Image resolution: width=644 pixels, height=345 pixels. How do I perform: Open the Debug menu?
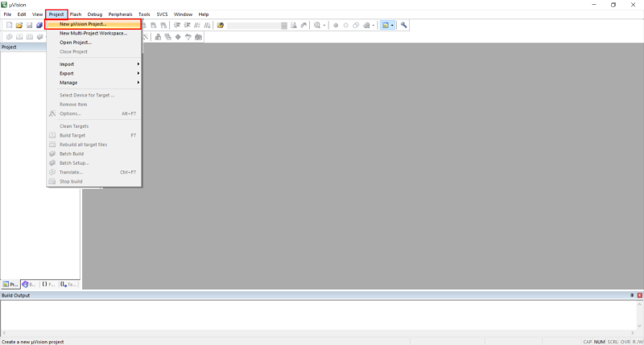click(x=95, y=14)
